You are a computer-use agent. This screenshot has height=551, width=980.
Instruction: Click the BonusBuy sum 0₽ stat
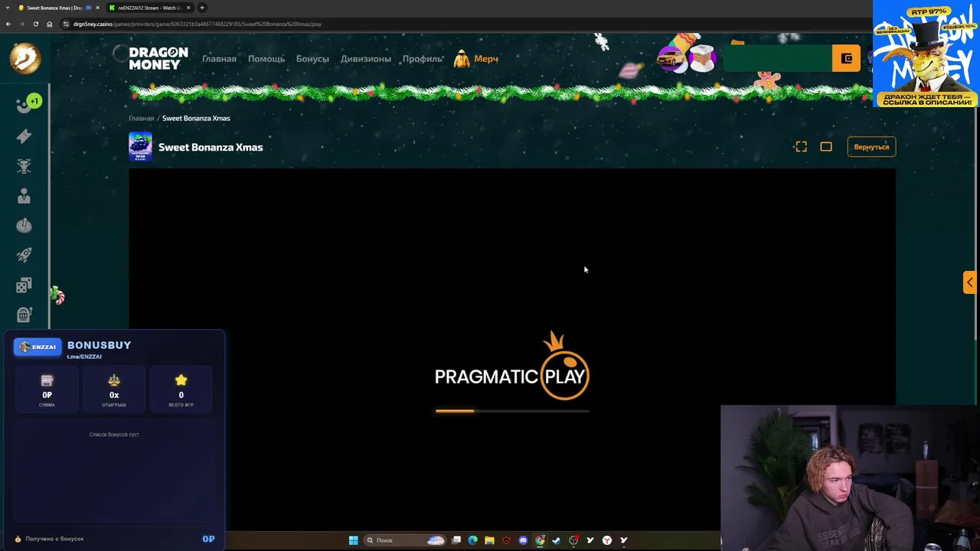pyautogui.click(x=47, y=390)
